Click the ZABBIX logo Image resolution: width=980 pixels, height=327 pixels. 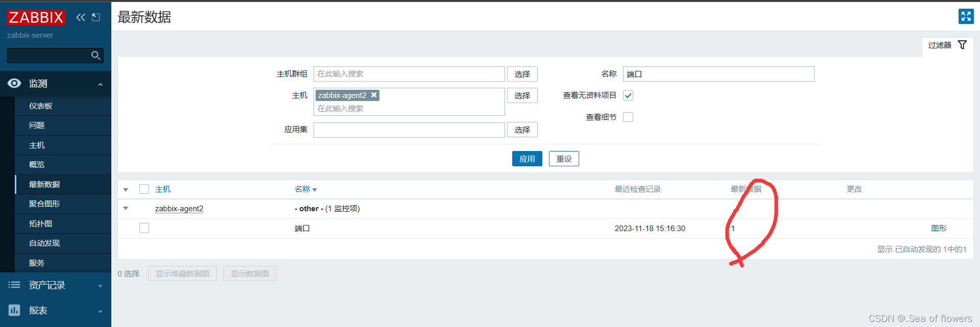(x=36, y=17)
